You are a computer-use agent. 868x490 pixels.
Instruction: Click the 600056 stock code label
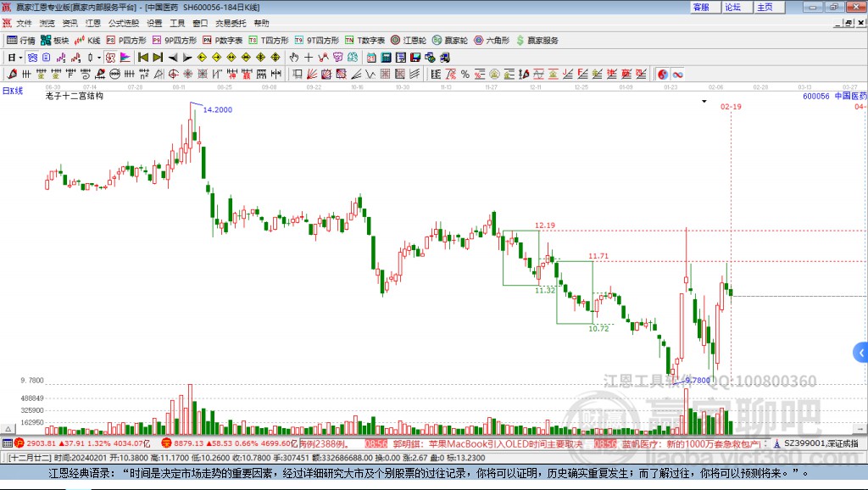(816, 97)
